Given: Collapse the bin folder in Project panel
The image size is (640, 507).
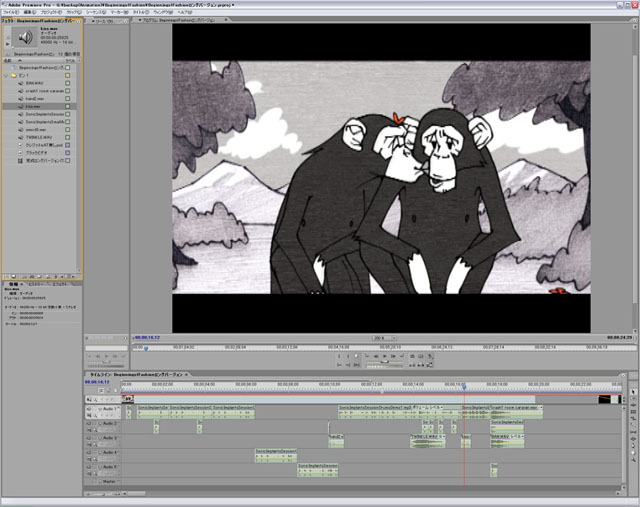Looking at the screenshot, I should click(6, 76).
